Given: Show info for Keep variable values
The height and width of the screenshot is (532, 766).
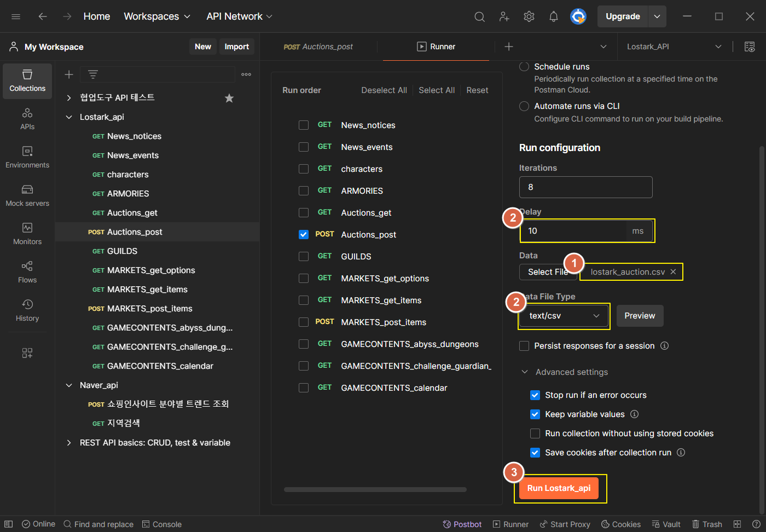Looking at the screenshot, I should coord(634,414).
